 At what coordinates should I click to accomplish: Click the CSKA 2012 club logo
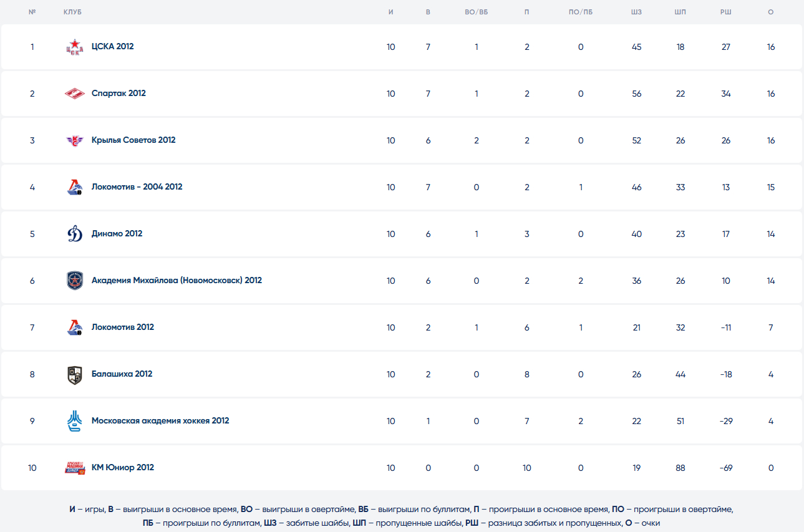click(x=74, y=47)
